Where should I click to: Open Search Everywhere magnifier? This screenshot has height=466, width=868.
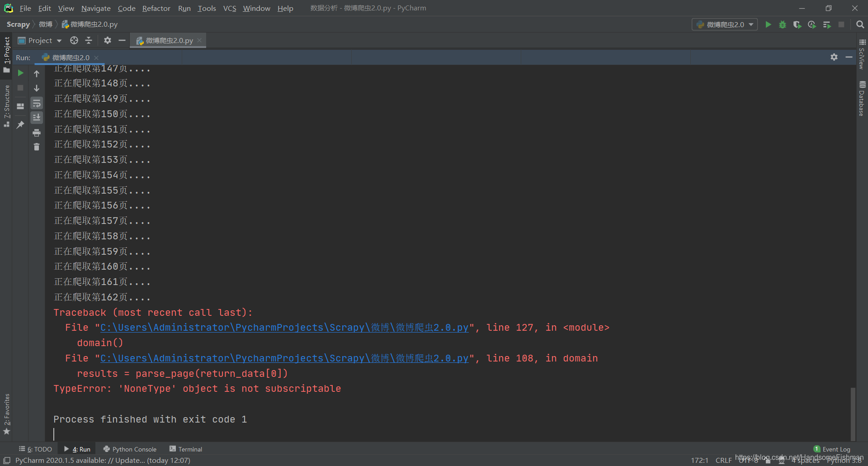tap(860, 24)
